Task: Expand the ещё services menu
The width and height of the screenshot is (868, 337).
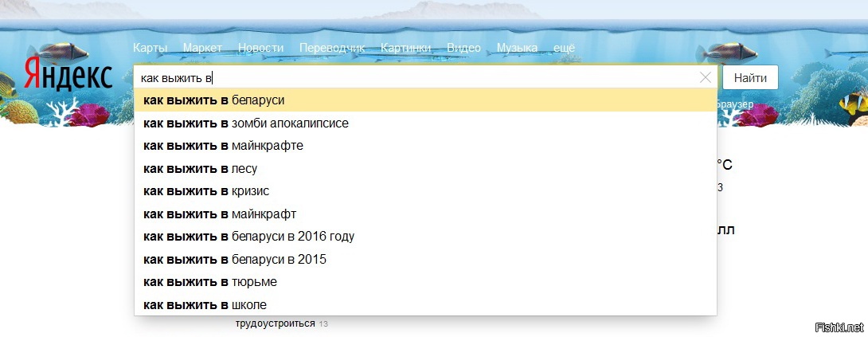Action: (x=564, y=48)
